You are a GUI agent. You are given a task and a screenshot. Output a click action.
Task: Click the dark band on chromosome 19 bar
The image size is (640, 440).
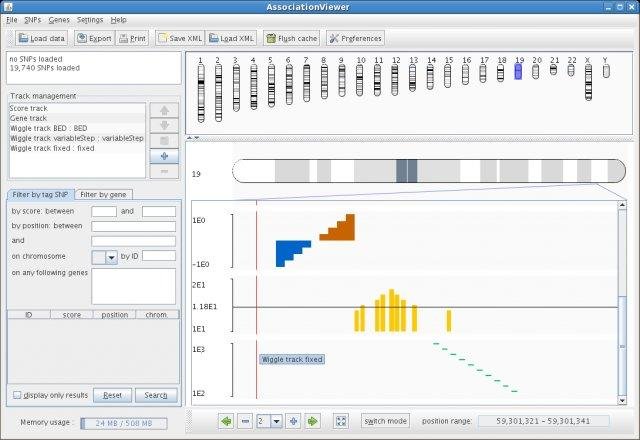[x=407, y=171]
